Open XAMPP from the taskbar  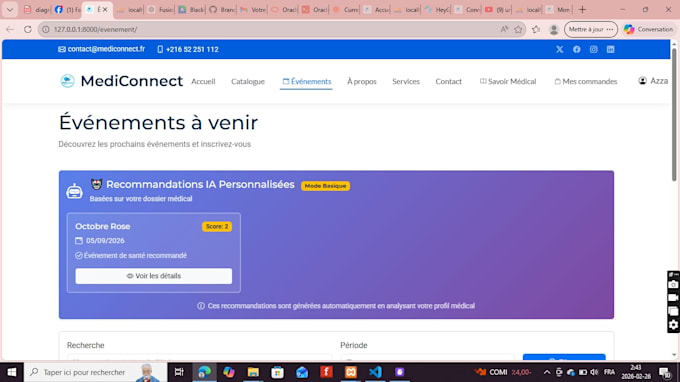tap(351, 372)
